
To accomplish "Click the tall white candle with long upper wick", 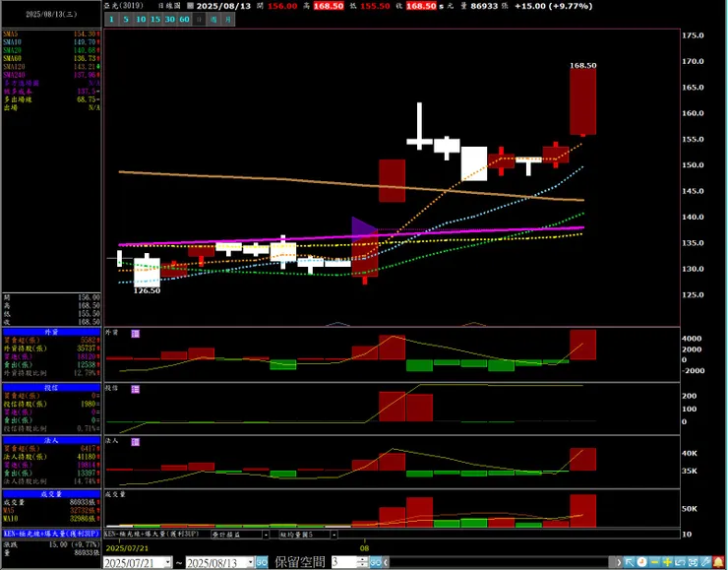I will coord(419,126).
